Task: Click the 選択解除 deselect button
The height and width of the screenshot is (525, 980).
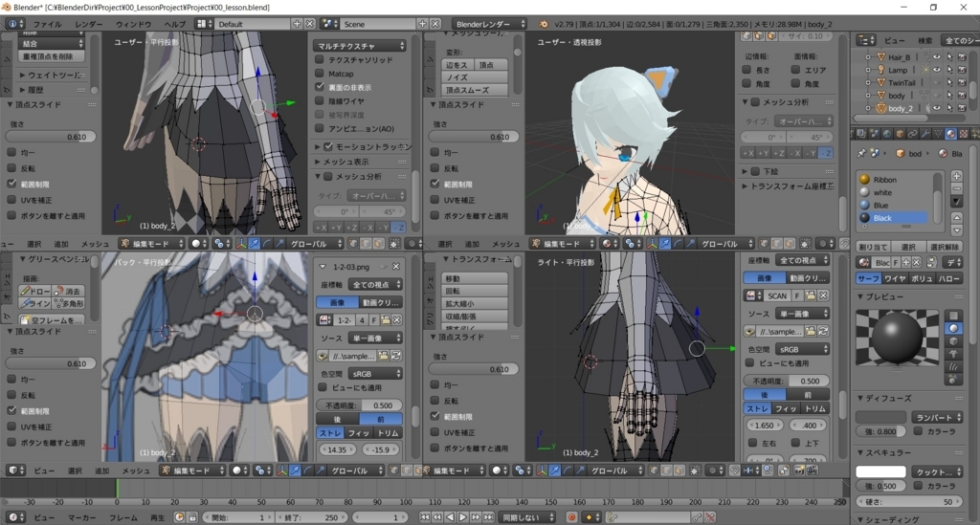Action: tap(945, 247)
